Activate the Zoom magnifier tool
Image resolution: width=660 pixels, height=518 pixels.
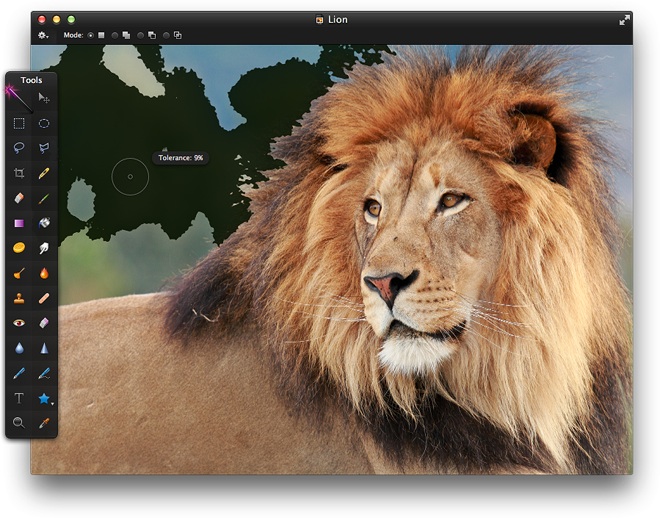19,423
